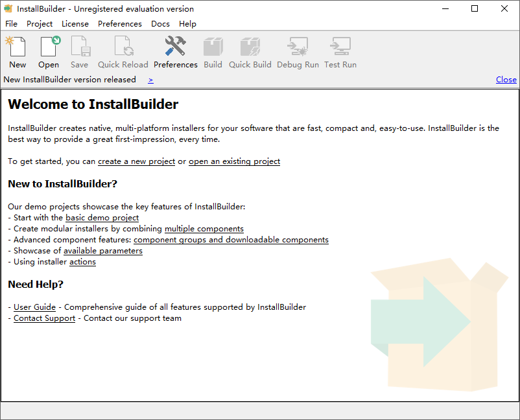This screenshot has height=420, width=520.
Task: Open the Preferences menu
Action: coord(120,24)
